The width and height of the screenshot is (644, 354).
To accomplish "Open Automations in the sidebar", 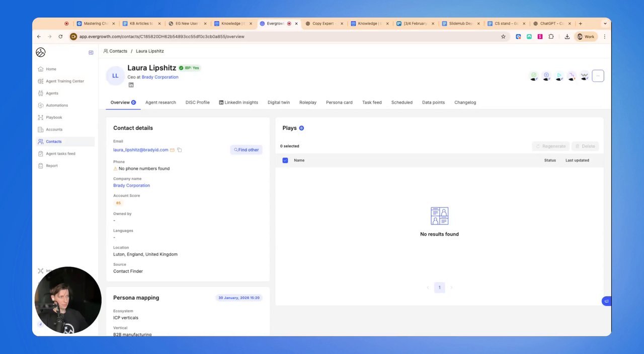I will pyautogui.click(x=57, y=105).
